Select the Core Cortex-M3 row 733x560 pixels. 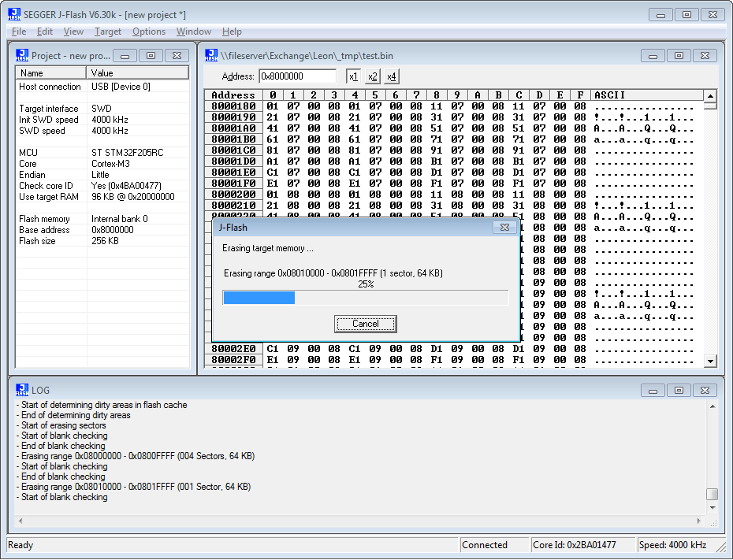[x=102, y=164]
